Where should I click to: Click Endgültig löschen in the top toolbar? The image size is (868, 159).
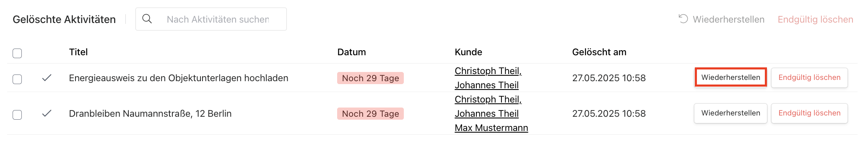pos(815,19)
